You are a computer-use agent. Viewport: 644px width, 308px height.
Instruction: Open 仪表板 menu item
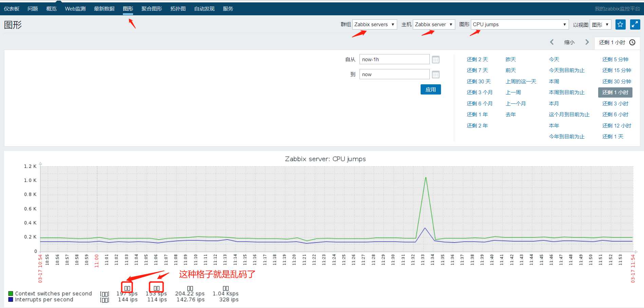click(x=12, y=8)
